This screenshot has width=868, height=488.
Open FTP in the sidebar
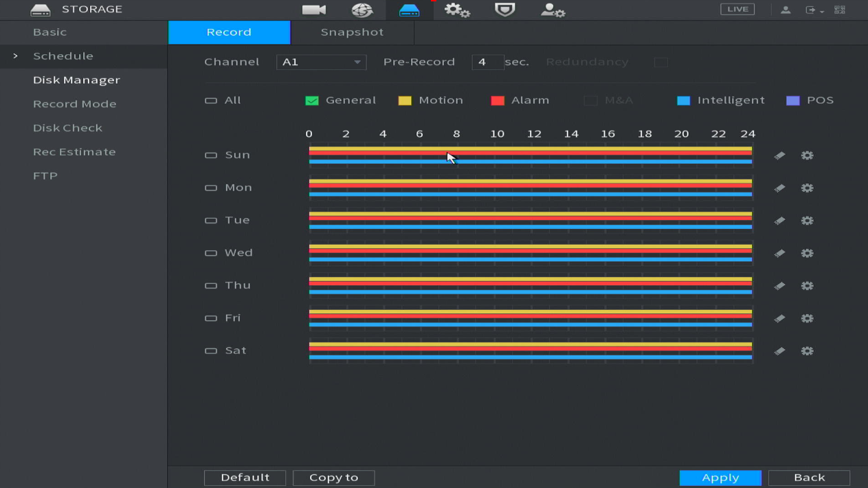(45, 176)
